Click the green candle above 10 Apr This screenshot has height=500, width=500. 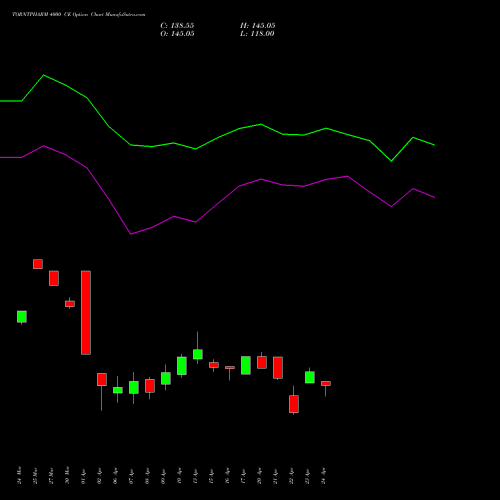click(x=182, y=366)
